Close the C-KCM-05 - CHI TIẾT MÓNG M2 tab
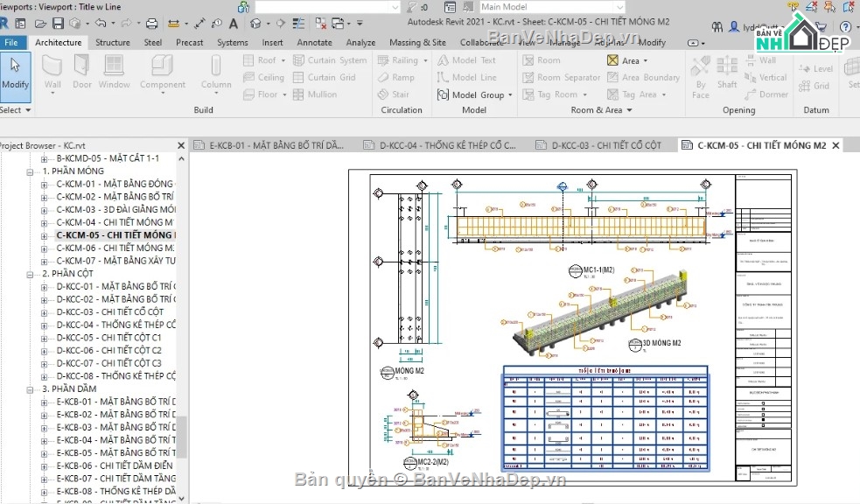The image size is (860, 504). (x=836, y=145)
